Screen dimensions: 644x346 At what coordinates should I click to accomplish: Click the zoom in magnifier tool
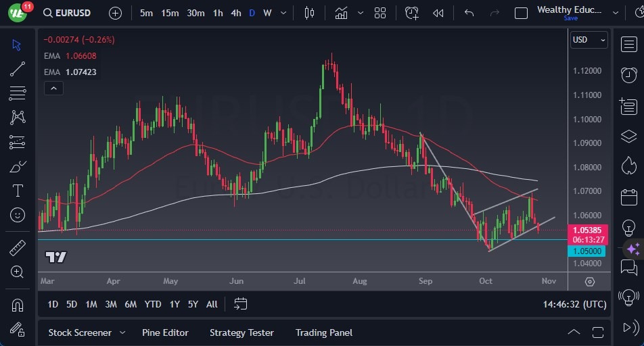tap(18, 272)
